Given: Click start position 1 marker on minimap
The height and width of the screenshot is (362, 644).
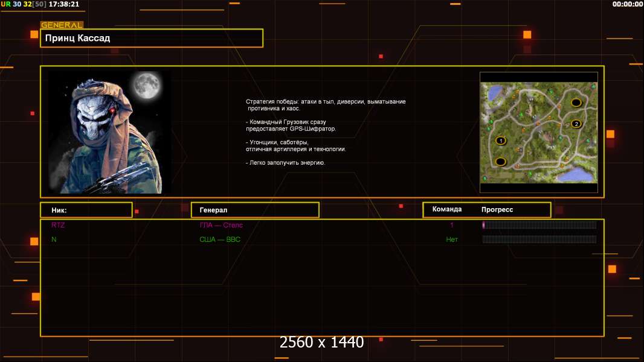Looking at the screenshot, I should click(500, 141).
